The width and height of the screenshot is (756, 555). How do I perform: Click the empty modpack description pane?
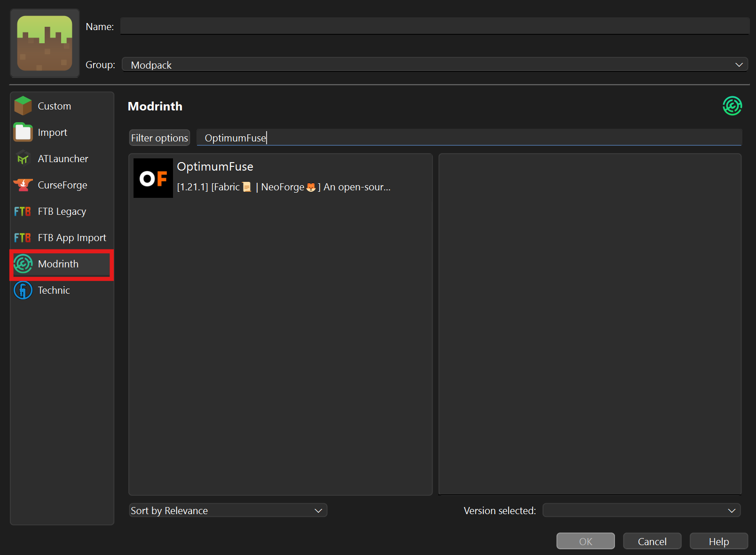[x=590, y=324]
